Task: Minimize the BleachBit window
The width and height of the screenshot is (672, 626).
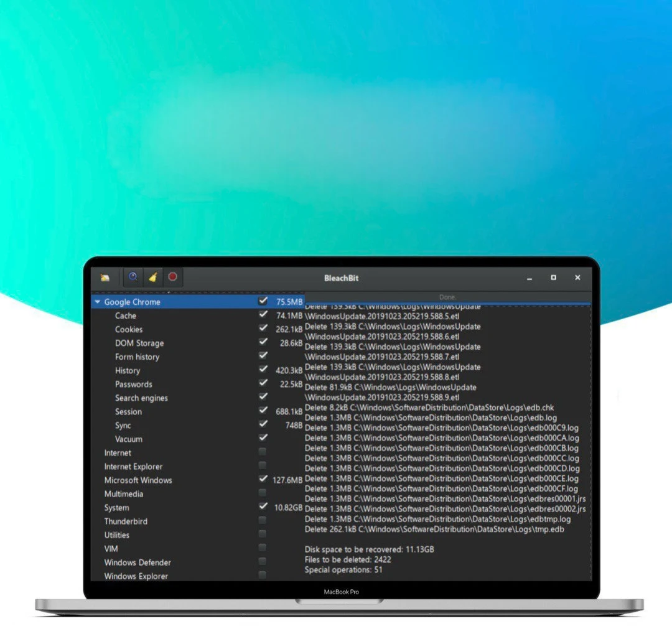Action: pyautogui.click(x=530, y=278)
